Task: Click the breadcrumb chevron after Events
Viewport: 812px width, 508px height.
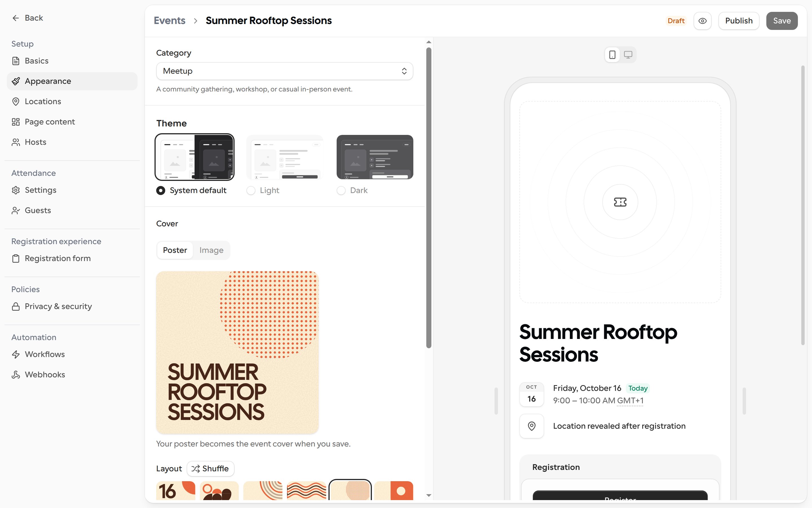Action: point(196,21)
